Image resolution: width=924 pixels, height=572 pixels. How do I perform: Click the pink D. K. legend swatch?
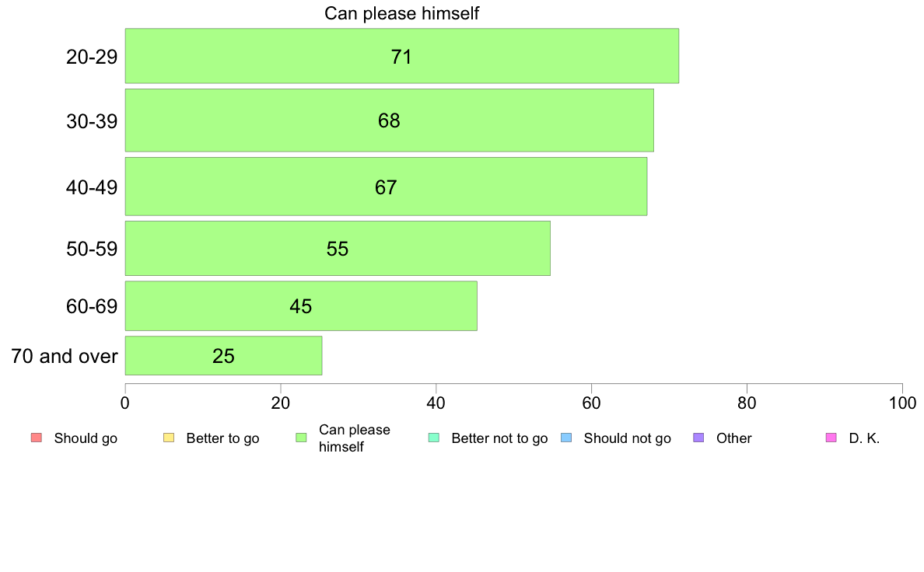click(x=831, y=438)
